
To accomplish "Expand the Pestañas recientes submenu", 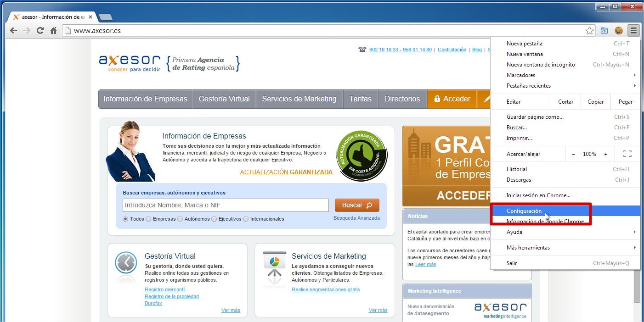I will point(565,86).
